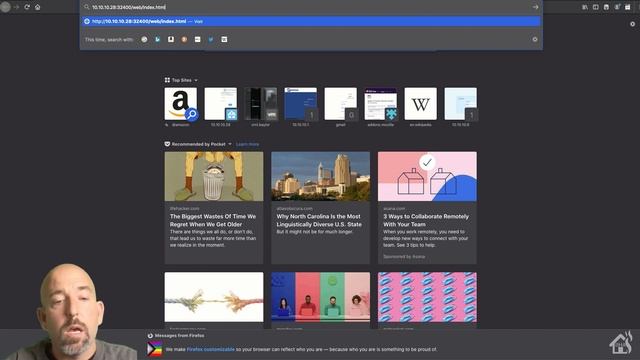Screen dimensions: 640x360
Task: Open the 10.10.10.28 top site tile
Action: pyautogui.click(x=220, y=104)
